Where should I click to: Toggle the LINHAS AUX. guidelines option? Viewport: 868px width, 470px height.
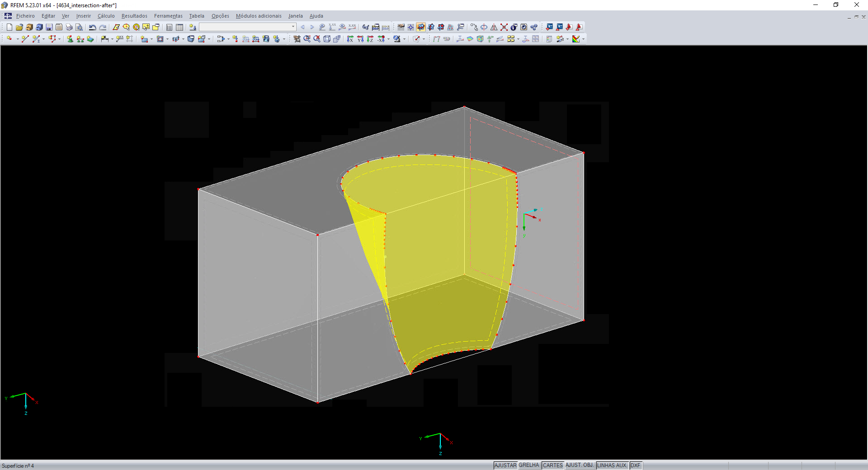[612, 465]
